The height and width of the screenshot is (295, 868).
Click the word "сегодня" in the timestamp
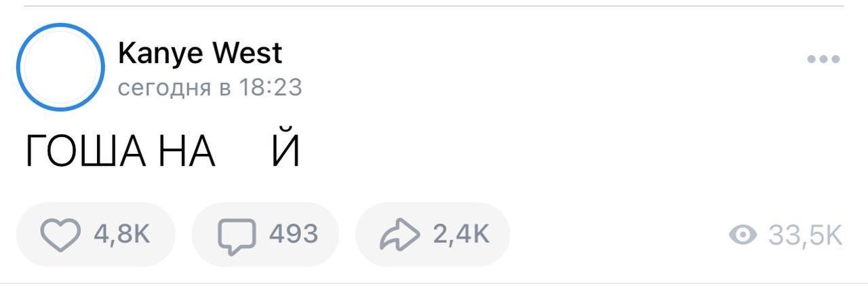(x=164, y=87)
